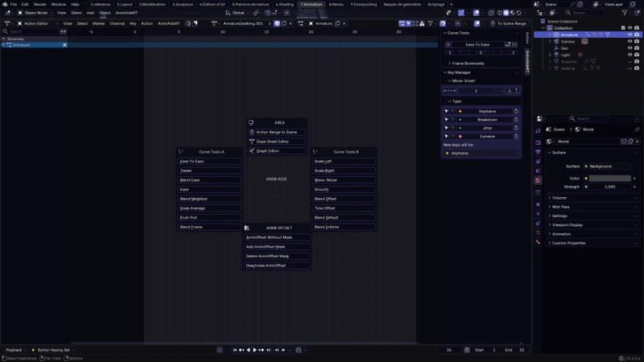Click the Ease To Ease button
644x362 pixels.
click(x=209, y=161)
